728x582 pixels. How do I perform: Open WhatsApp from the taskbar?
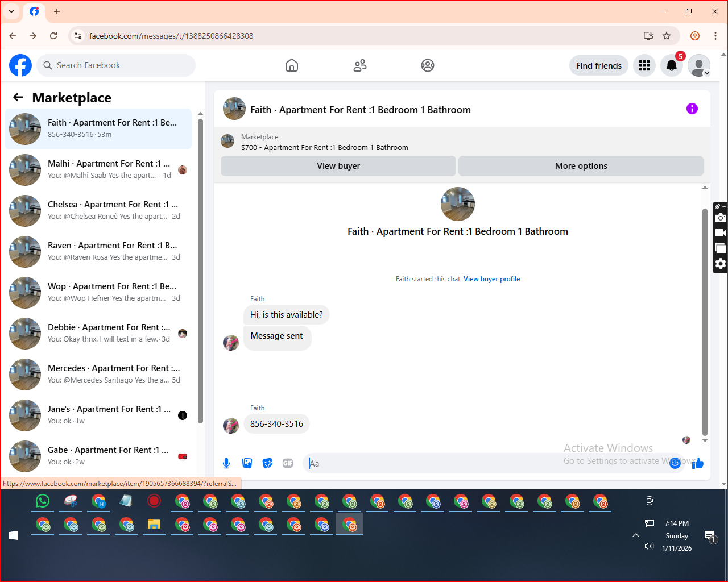tap(43, 501)
